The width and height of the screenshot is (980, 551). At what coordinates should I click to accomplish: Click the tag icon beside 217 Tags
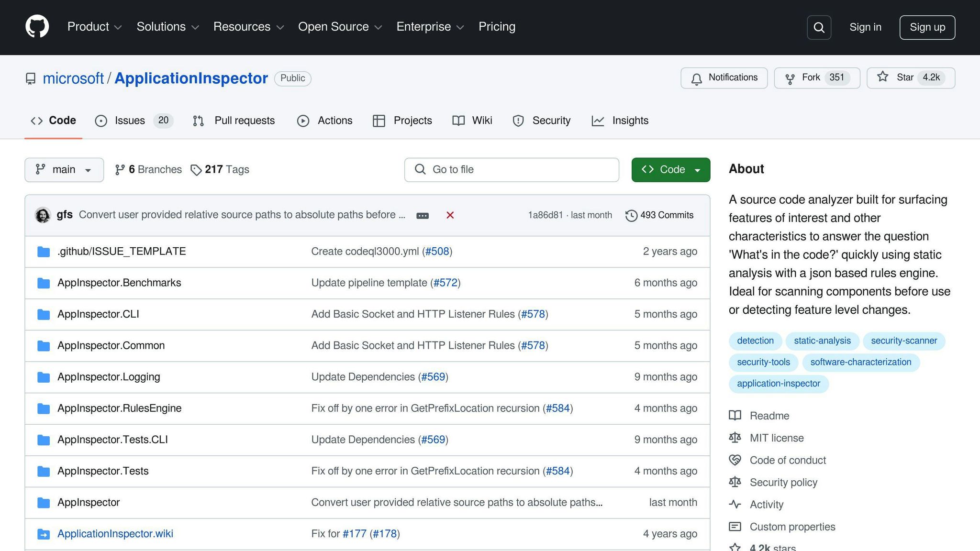coord(195,169)
